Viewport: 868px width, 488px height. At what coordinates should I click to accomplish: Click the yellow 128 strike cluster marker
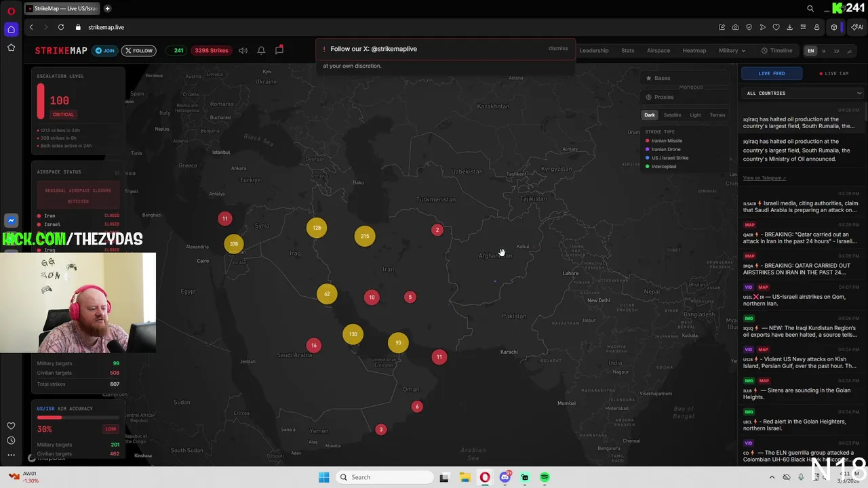point(317,228)
